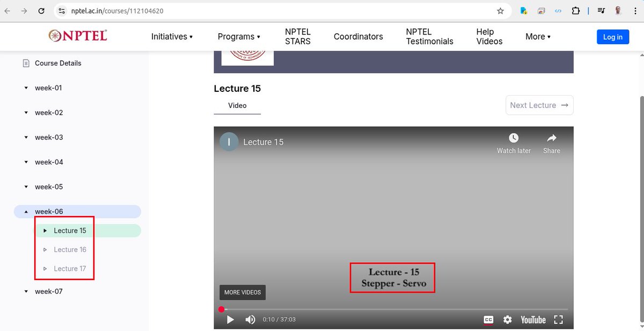The height and width of the screenshot is (331, 644).
Task: Click the Course Details document icon
Action: click(26, 63)
